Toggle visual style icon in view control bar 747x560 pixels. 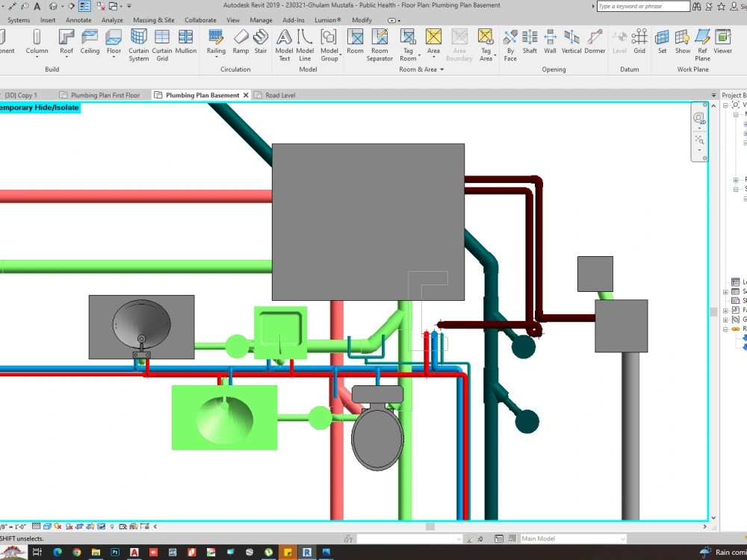click(47, 526)
